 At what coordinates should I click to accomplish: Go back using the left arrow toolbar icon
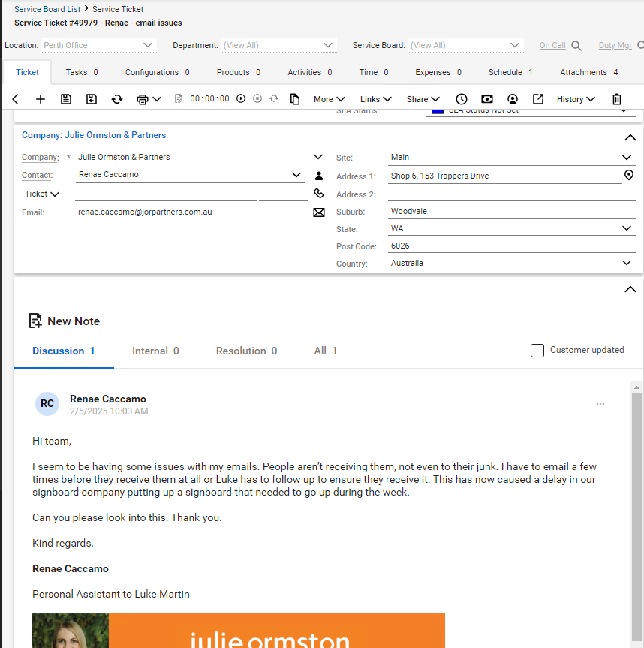tap(15, 99)
